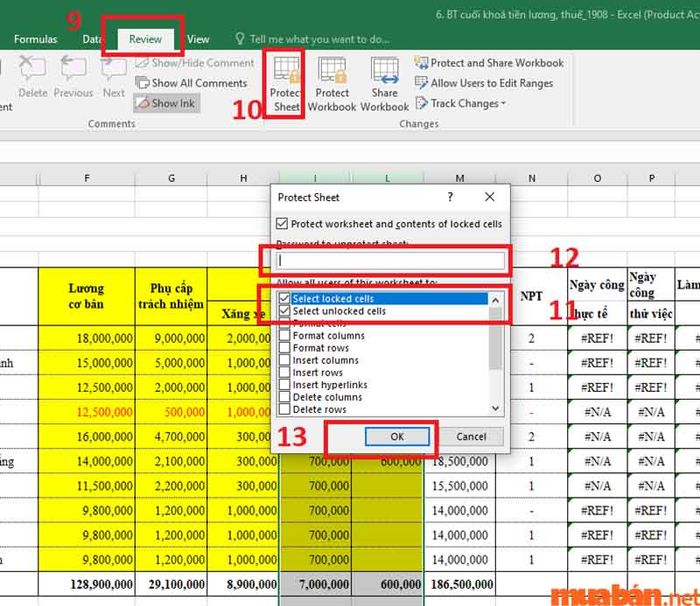Check Insert rows option
The width and height of the screenshot is (700, 606).
pos(284,372)
